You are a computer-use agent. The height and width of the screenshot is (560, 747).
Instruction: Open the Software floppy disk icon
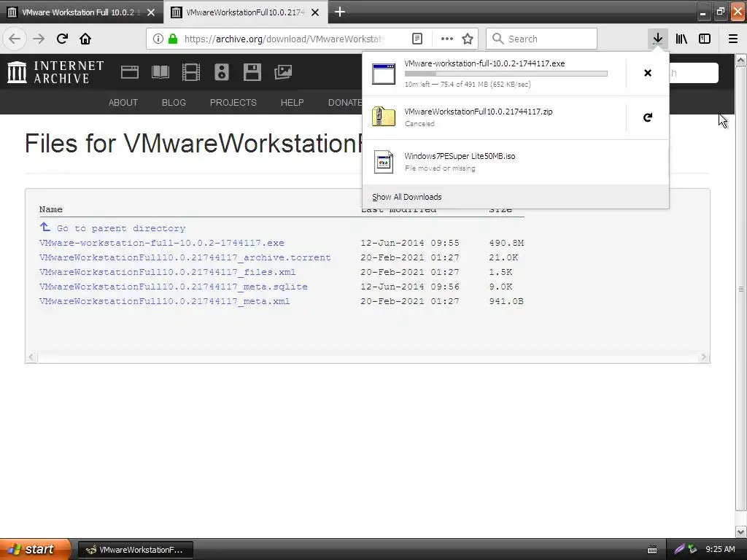coord(252,72)
